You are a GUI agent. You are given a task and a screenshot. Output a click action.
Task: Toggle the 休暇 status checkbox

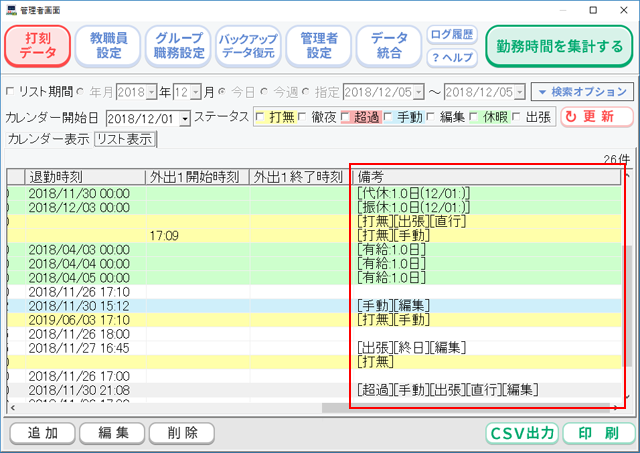473,118
